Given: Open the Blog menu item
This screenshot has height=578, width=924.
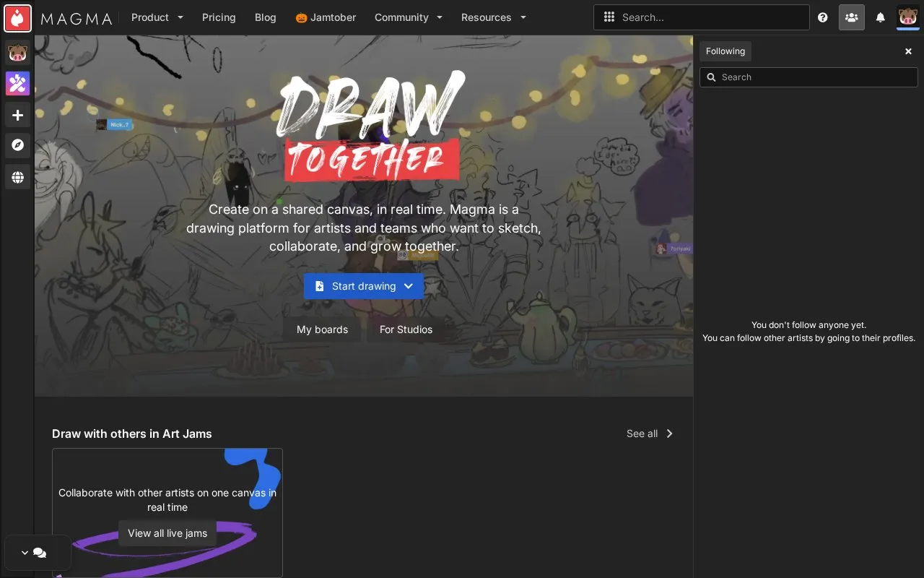Looking at the screenshot, I should [266, 17].
